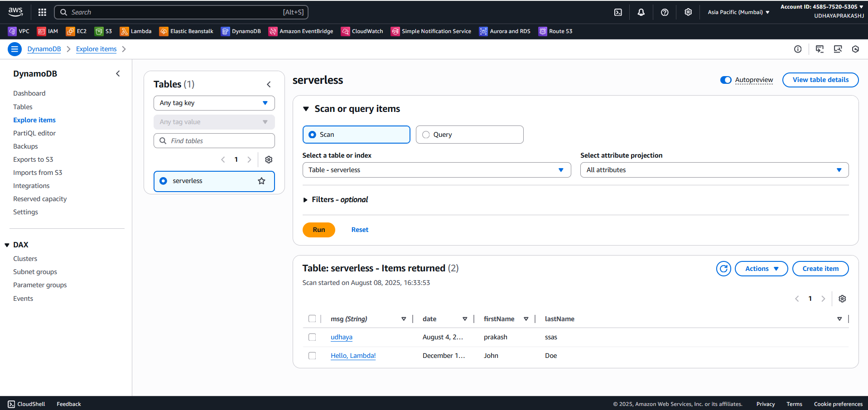The image size is (868, 410).
Task: Open the All attributes projection dropdown
Action: click(714, 170)
